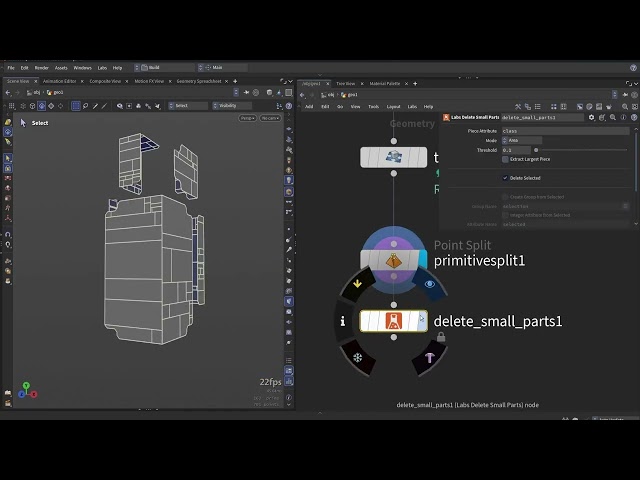The width and height of the screenshot is (640, 480).
Task: Click the parameter pane search magnifier icon
Action: (x=613, y=118)
